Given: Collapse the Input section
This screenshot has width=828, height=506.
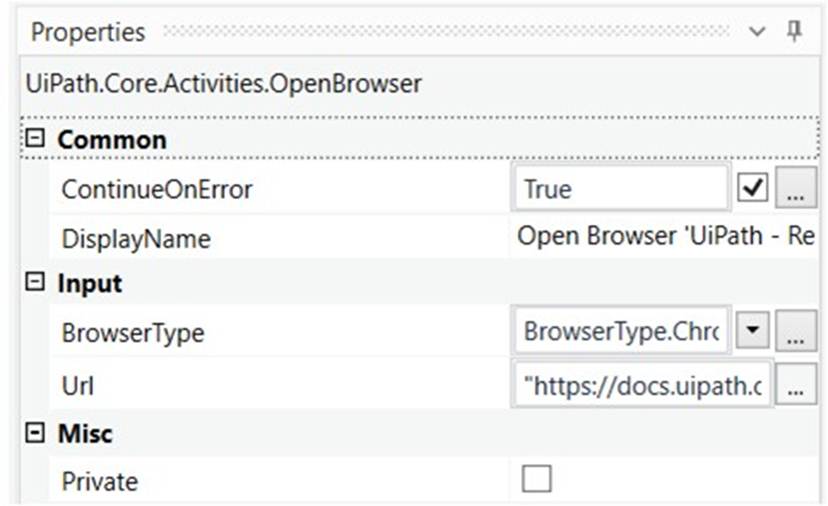Looking at the screenshot, I should pyautogui.click(x=35, y=282).
